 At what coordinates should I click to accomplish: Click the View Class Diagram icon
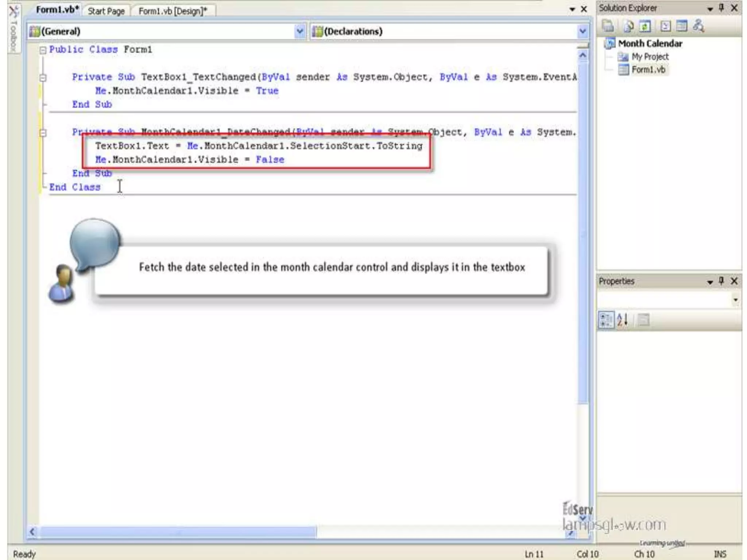(698, 26)
